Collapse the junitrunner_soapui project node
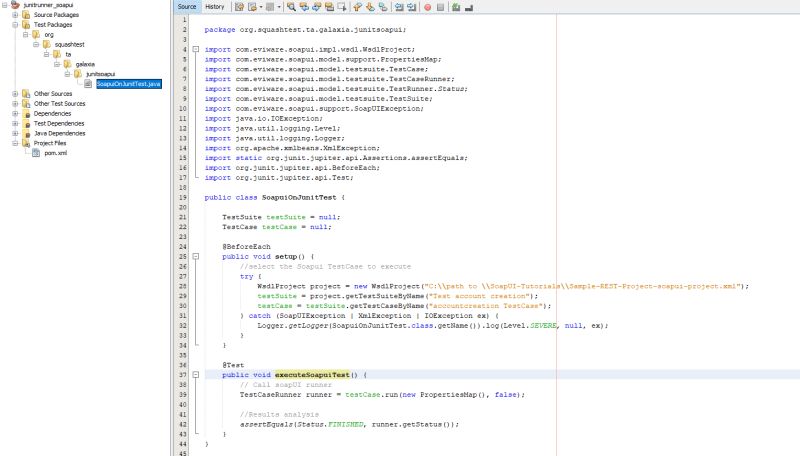This screenshot has width=800, height=456. 5,5
